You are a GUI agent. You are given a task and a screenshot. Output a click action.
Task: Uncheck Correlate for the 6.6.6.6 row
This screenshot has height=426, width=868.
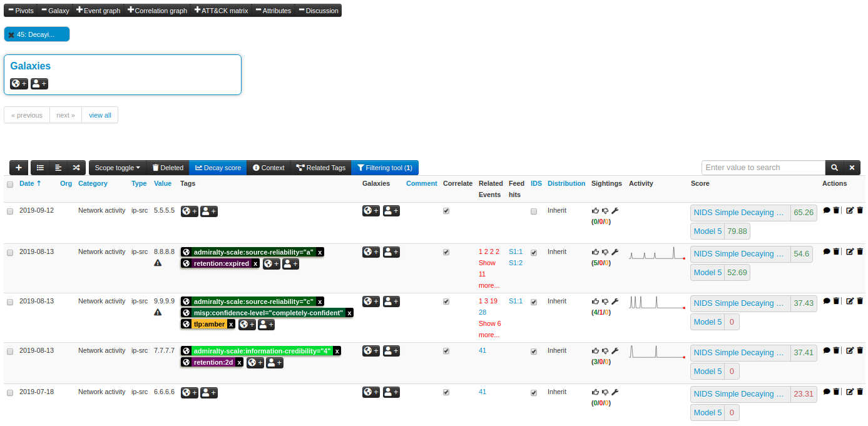[x=446, y=393]
